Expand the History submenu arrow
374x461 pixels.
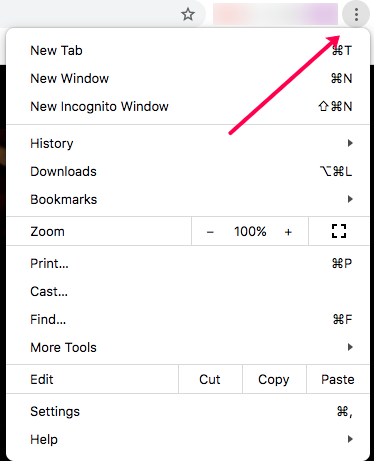pyautogui.click(x=350, y=143)
